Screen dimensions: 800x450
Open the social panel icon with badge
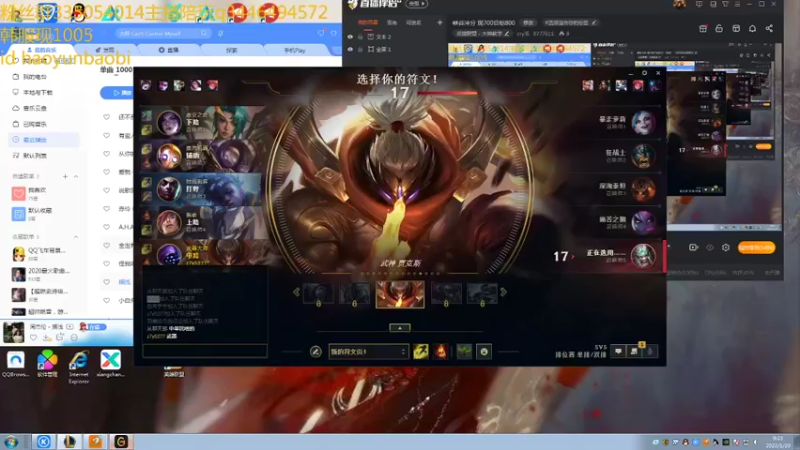tap(634, 351)
